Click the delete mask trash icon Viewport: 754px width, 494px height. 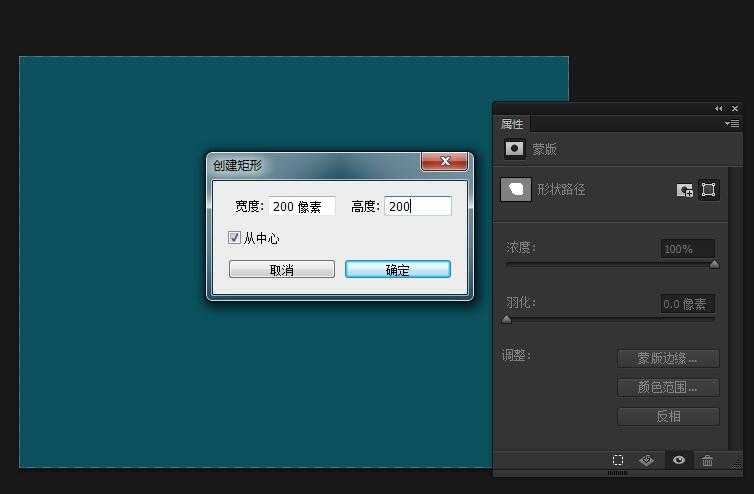click(707, 460)
